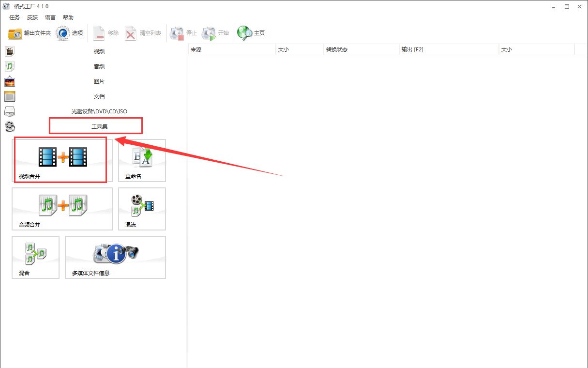Open 主页 from the toolbar

[x=251, y=33]
